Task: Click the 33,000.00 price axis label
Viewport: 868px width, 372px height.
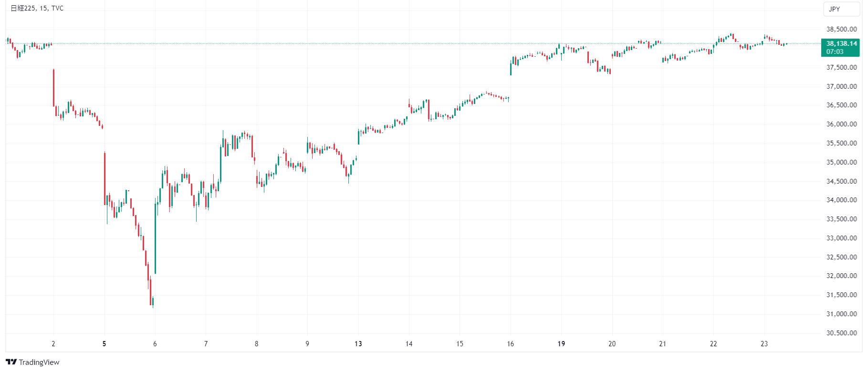Action: 841,238
